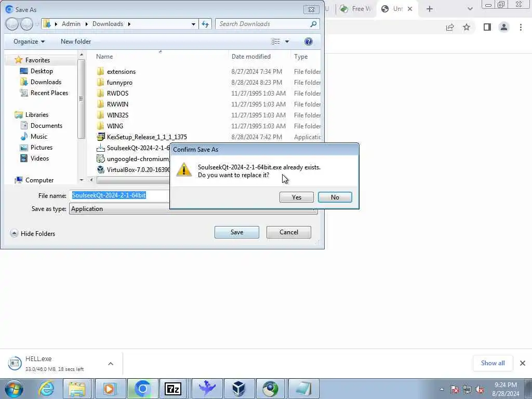
Task: Collapse the folder pane with Hide Folders
Action: point(33,233)
